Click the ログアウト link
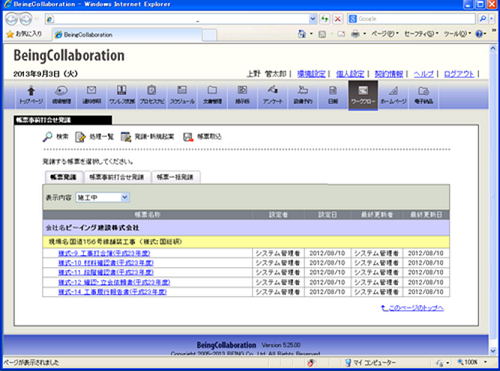500x371 pixels. click(x=459, y=74)
